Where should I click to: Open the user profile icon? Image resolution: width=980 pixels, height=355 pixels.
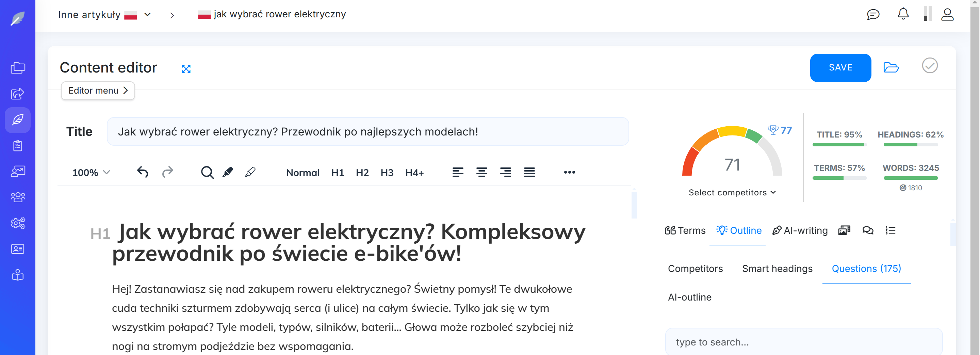947,14
